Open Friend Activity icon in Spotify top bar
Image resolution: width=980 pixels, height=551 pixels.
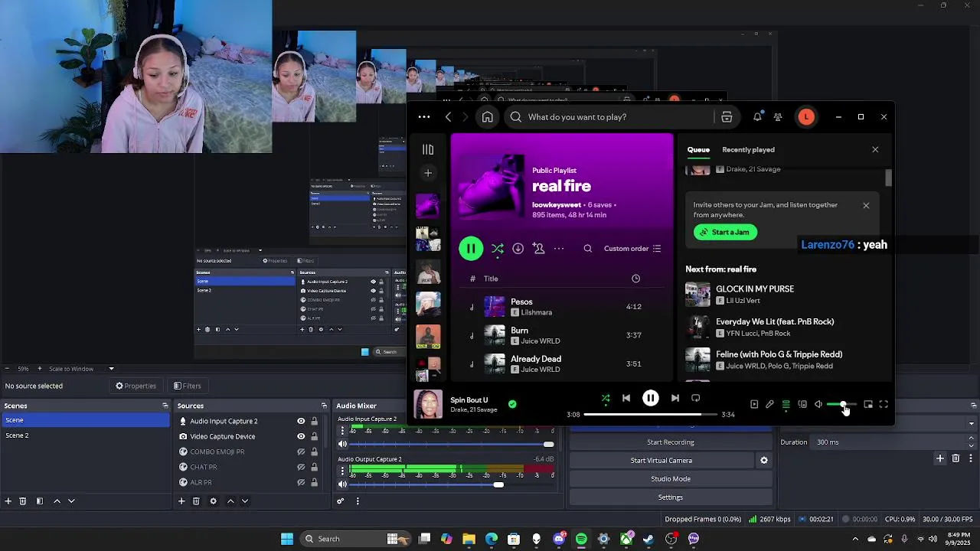(x=778, y=117)
